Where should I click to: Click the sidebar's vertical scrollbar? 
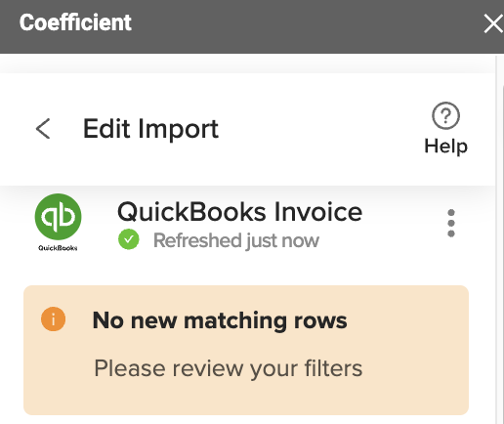coord(499,239)
